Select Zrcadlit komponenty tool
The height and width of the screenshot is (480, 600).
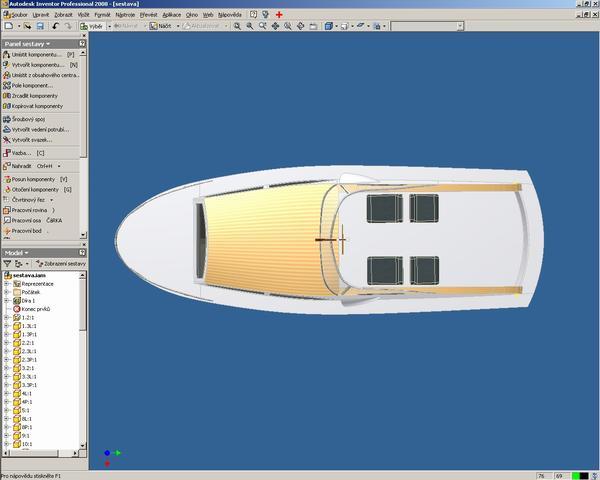tap(36, 96)
